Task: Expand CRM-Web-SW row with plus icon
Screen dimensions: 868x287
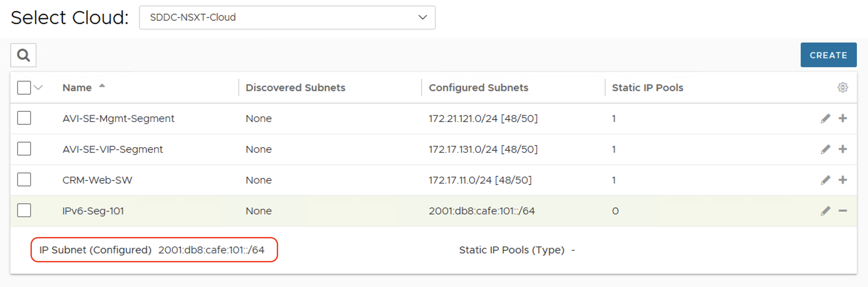Action: click(x=843, y=180)
